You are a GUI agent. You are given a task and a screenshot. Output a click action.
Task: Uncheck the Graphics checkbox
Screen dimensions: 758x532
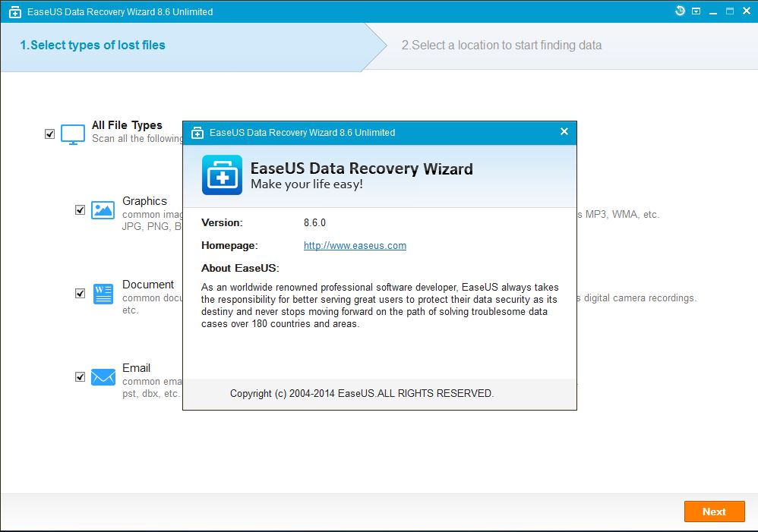81,209
